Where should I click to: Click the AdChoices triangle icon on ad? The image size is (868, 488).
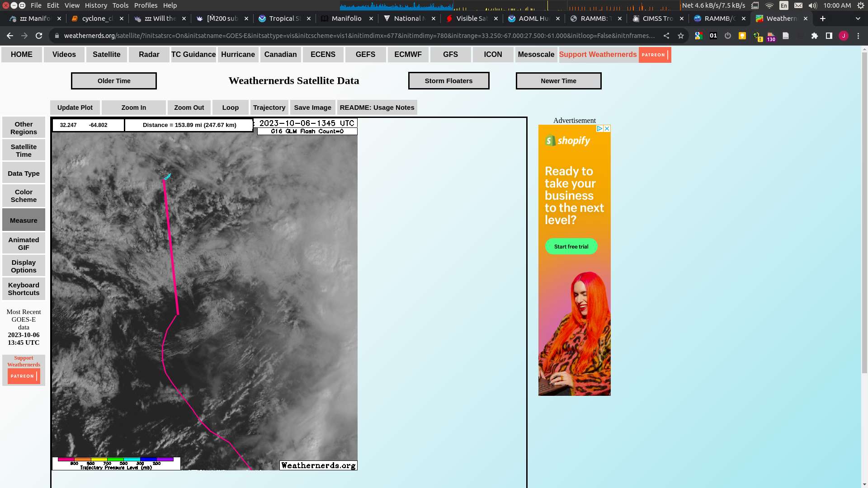[599, 129]
